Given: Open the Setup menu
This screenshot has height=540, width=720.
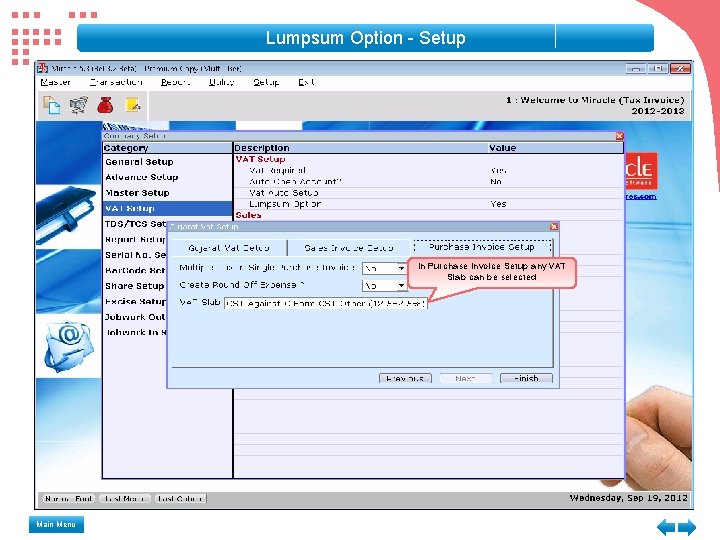Looking at the screenshot, I should 266,82.
